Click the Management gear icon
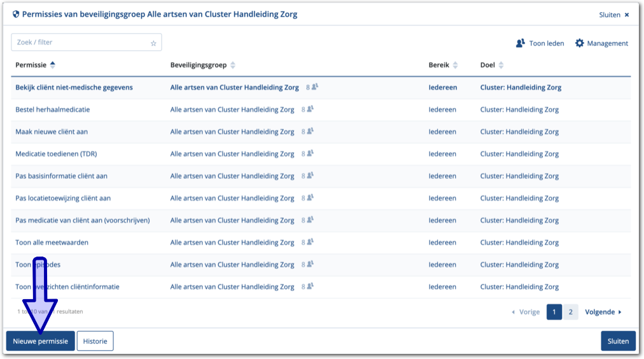This screenshot has height=359, width=644. [579, 43]
